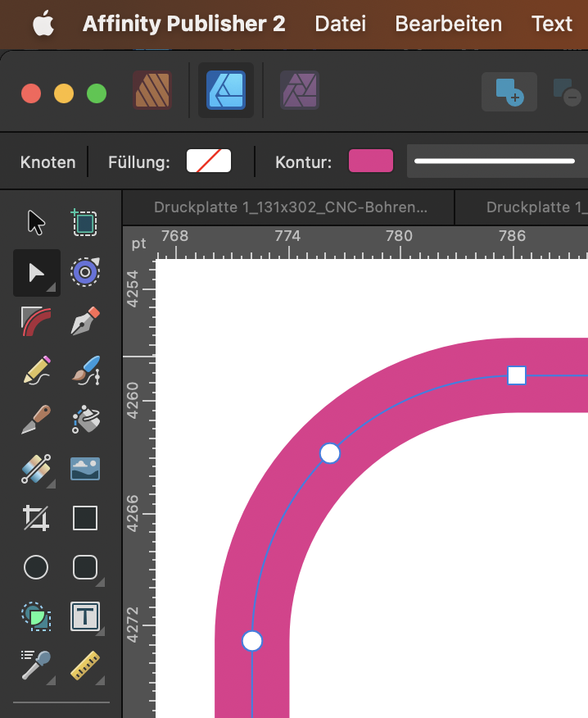Select the Node tool
Screen dimensions: 588x718
(x=37, y=273)
